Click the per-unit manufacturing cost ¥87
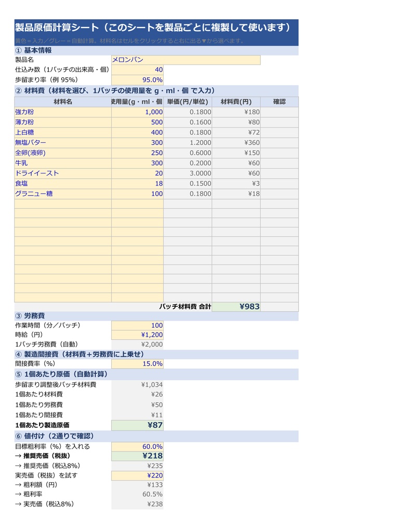Viewport: 411px width, 532px height. (138, 425)
